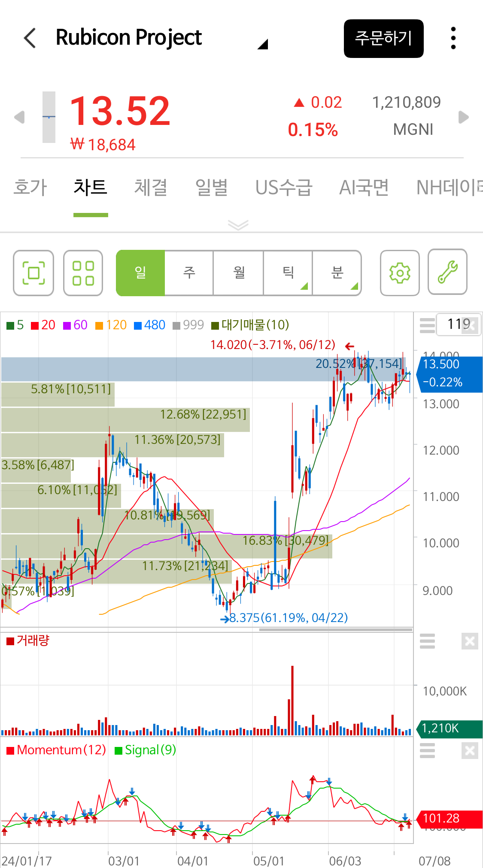The width and height of the screenshot is (483, 868).
Task: Toggle the 999-day moving average legend
Action: tap(188, 325)
